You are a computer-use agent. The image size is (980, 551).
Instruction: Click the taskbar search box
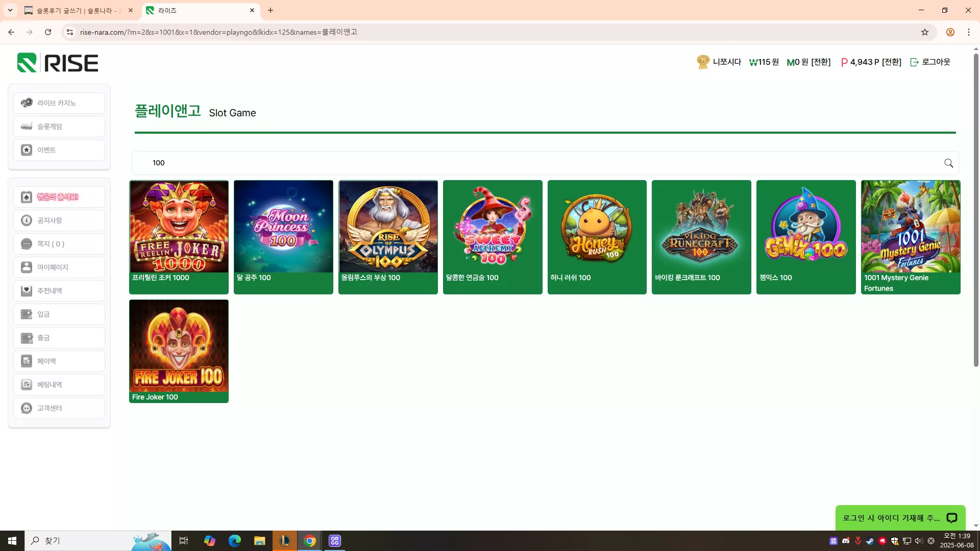coord(98,541)
